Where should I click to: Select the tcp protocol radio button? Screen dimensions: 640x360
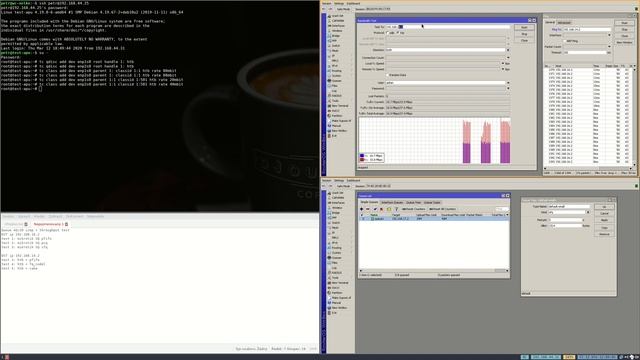click(398, 33)
